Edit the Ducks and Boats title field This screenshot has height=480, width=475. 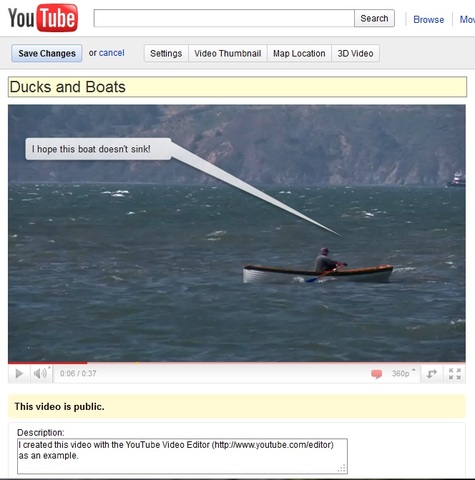[237, 87]
